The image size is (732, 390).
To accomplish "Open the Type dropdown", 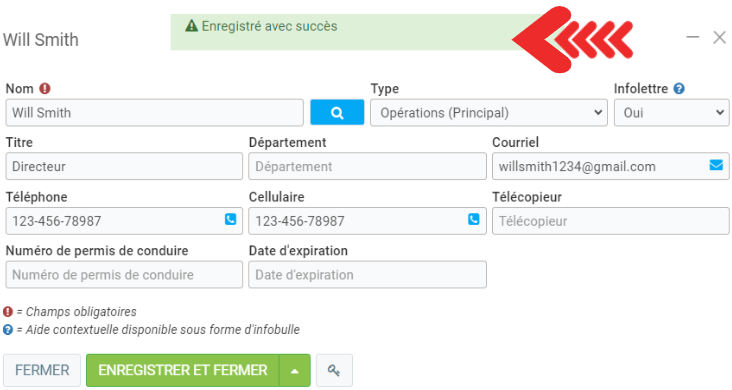I will click(x=489, y=113).
